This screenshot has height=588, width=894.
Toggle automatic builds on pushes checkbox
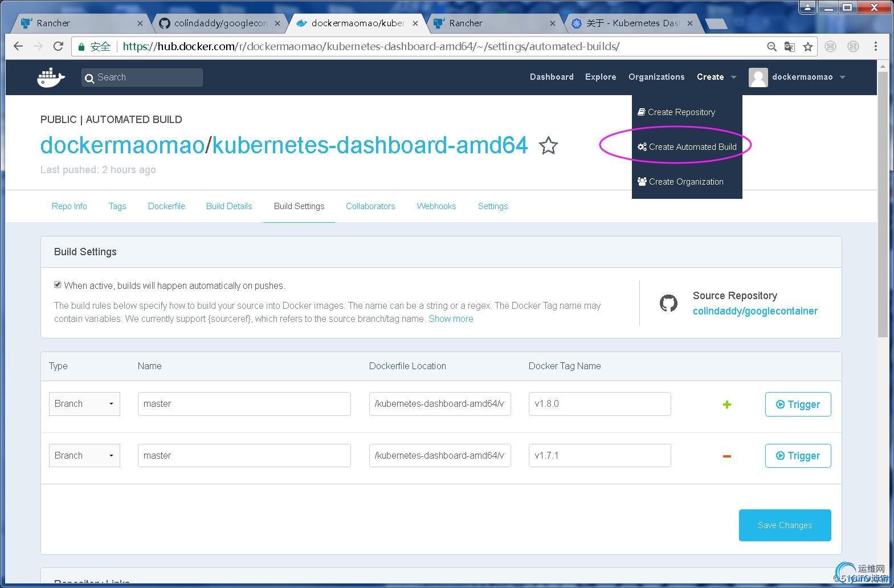pos(58,284)
